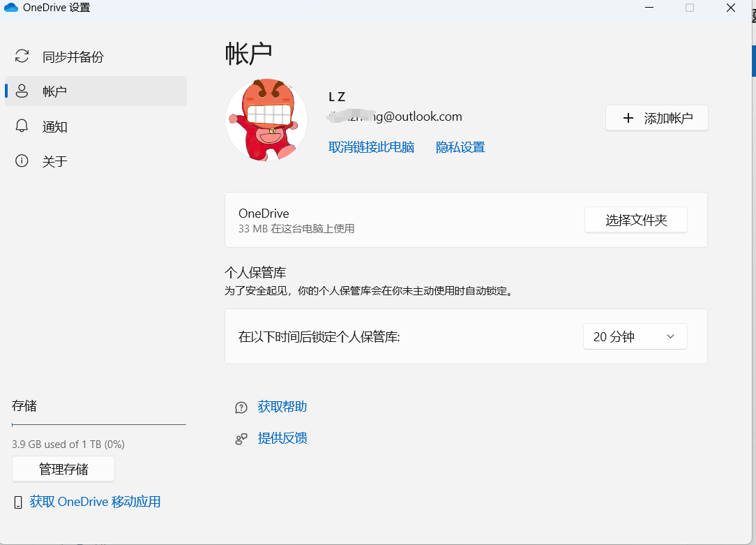This screenshot has width=756, height=545.
Task: Click 获取 OneDrive 移动应用 link
Action: (x=95, y=502)
